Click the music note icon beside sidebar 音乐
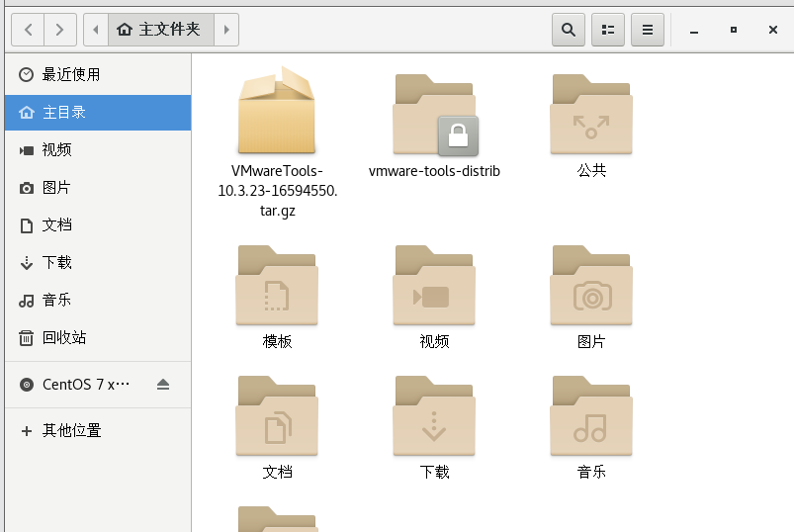Viewport: 794px width, 532px height. click(27, 301)
